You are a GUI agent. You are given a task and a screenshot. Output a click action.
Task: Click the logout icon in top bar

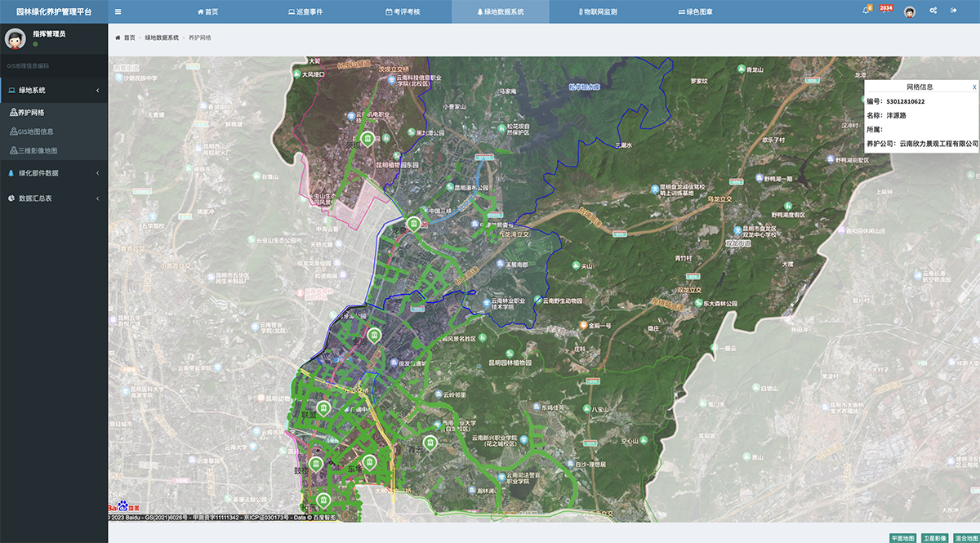(x=953, y=11)
